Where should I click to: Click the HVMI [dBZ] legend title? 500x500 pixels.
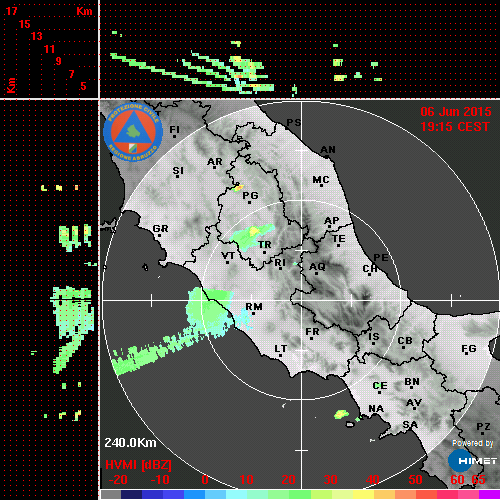[x=138, y=465]
